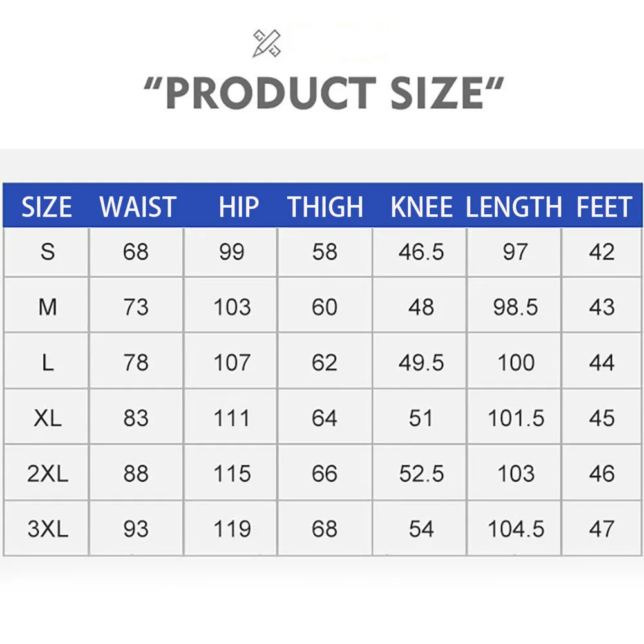
Task: Click the pencil and ruler icon
Action: [x=266, y=44]
